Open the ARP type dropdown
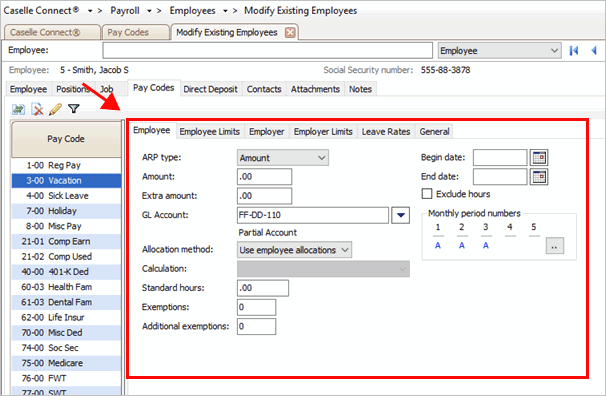The width and height of the screenshot is (606, 396). click(283, 158)
